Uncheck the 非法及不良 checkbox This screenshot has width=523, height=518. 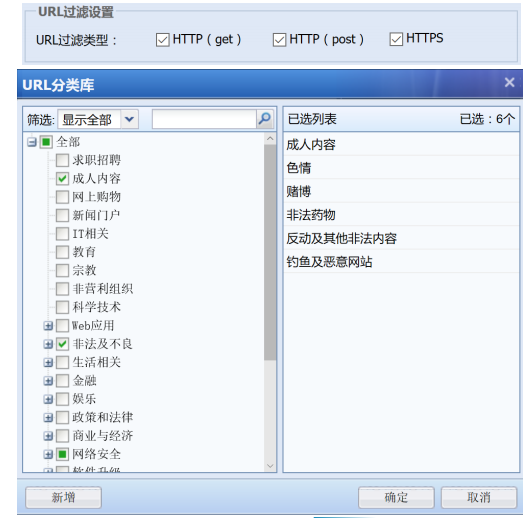(x=62, y=344)
